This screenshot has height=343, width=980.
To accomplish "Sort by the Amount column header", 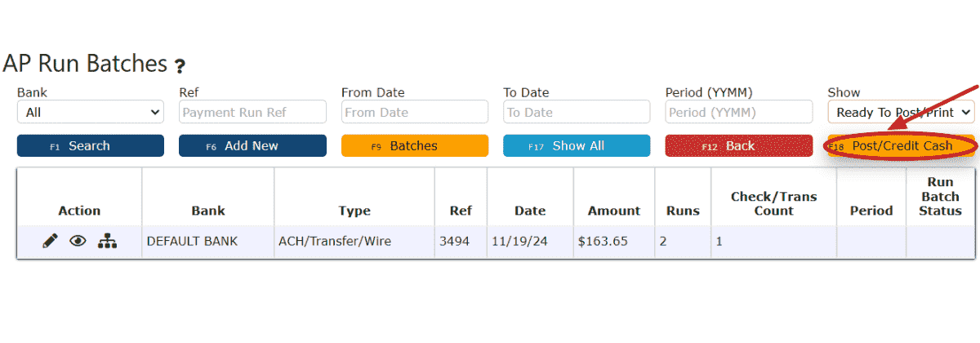I will (x=614, y=211).
